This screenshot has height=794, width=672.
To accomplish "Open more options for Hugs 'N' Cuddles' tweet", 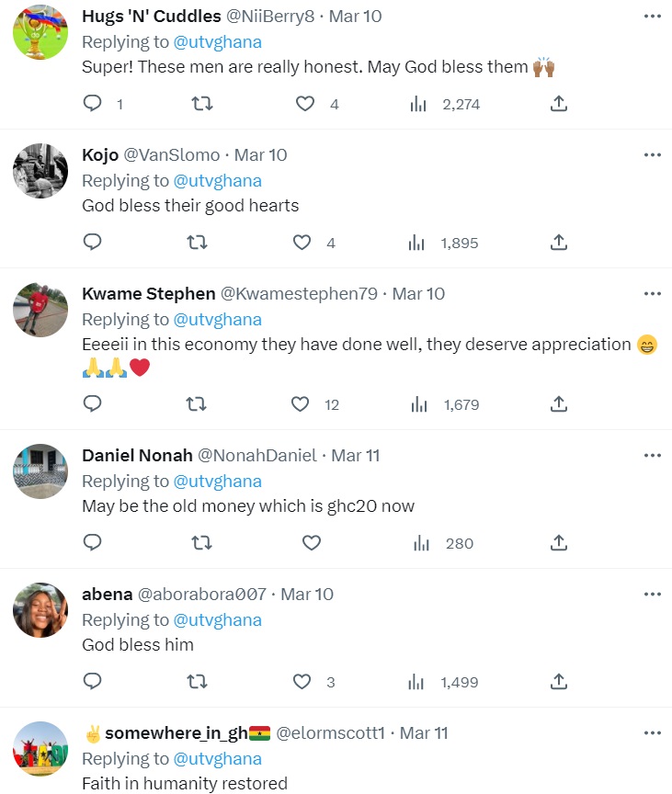I will click(652, 16).
